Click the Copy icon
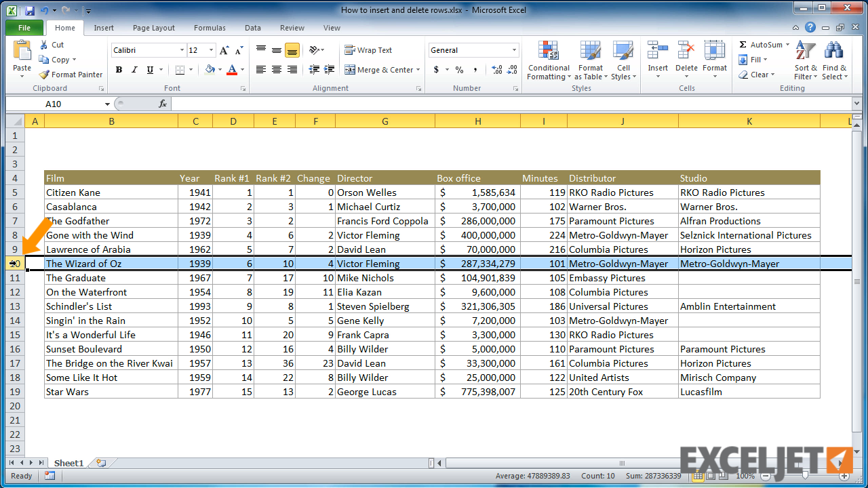 click(44, 60)
